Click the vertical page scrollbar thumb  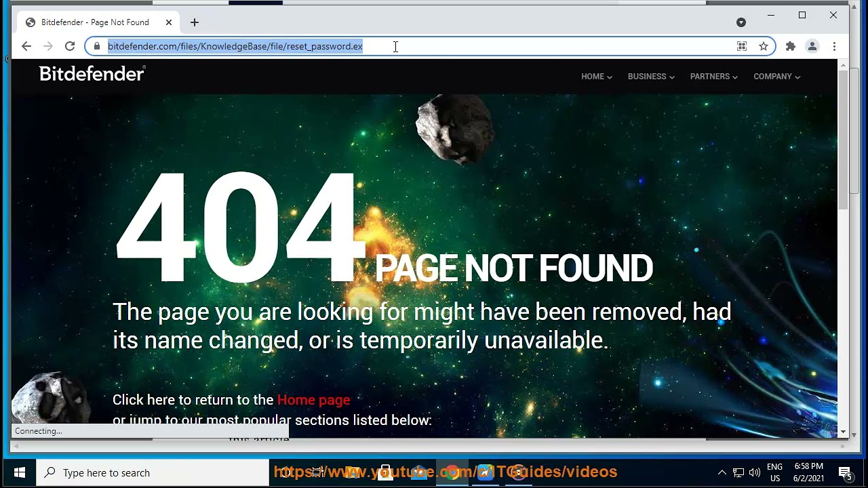tap(844, 139)
